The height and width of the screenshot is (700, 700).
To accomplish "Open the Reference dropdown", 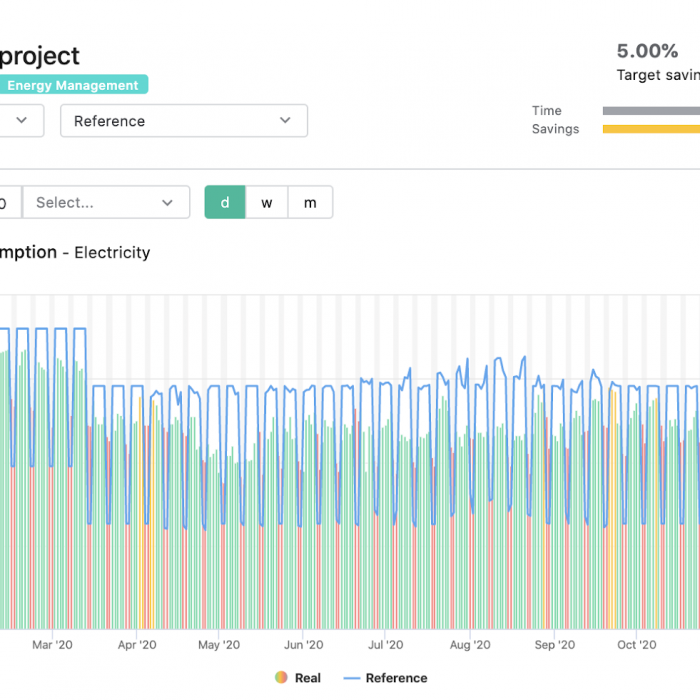I will 184,121.
